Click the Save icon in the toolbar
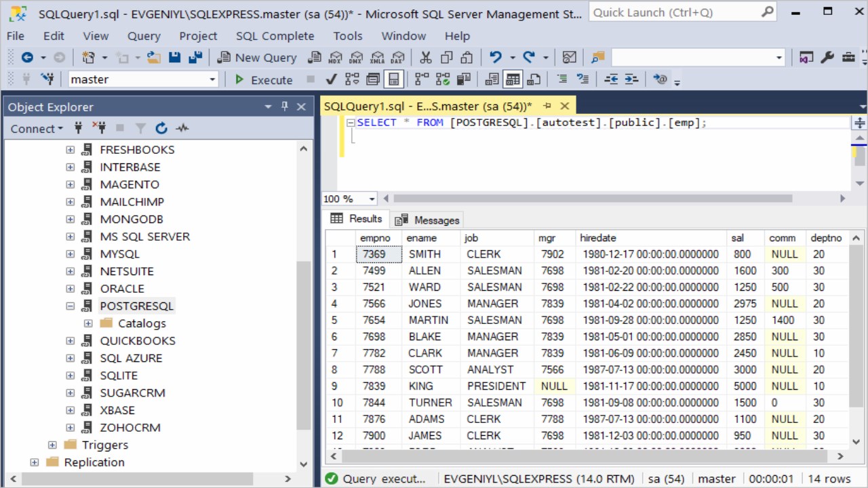Screen dimensions: 868x488 click(174, 58)
